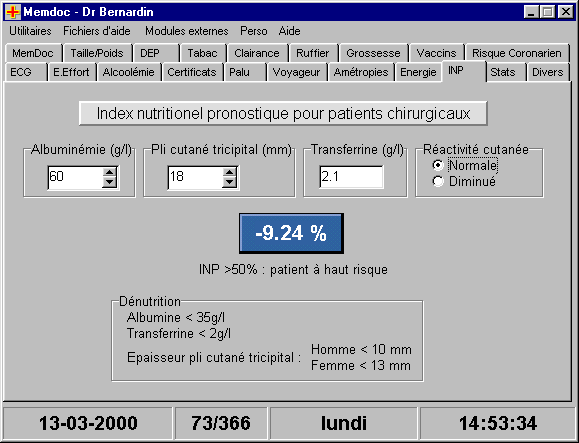Open the Modules externes menu

pos(186,31)
